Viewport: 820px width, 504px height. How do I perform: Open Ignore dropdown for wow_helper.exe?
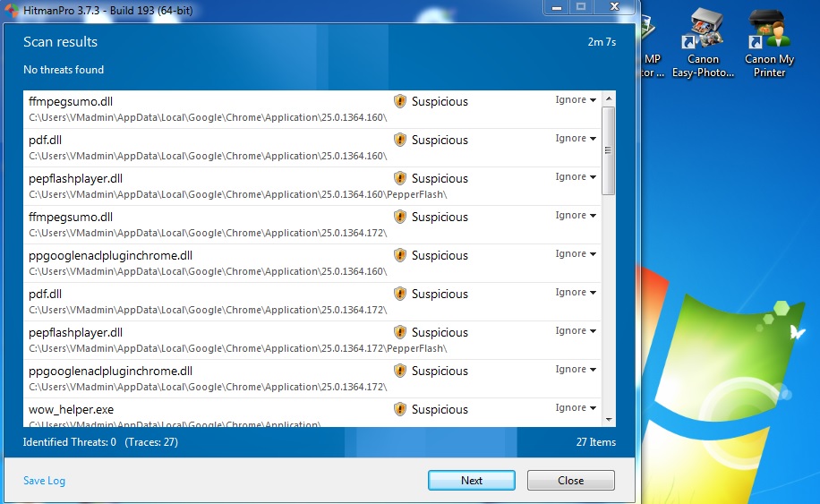point(576,408)
